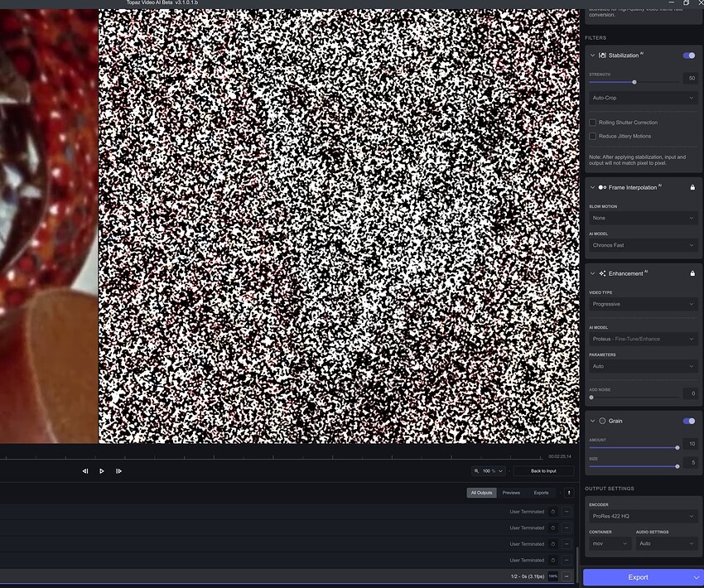Click the Export button
Viewport: 704px width, 588px height.
[638, 577]
